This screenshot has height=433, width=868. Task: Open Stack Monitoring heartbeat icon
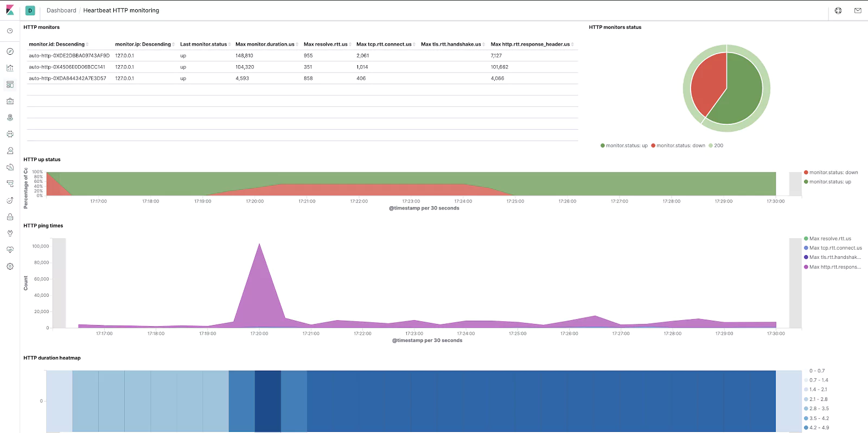point(10,250)
